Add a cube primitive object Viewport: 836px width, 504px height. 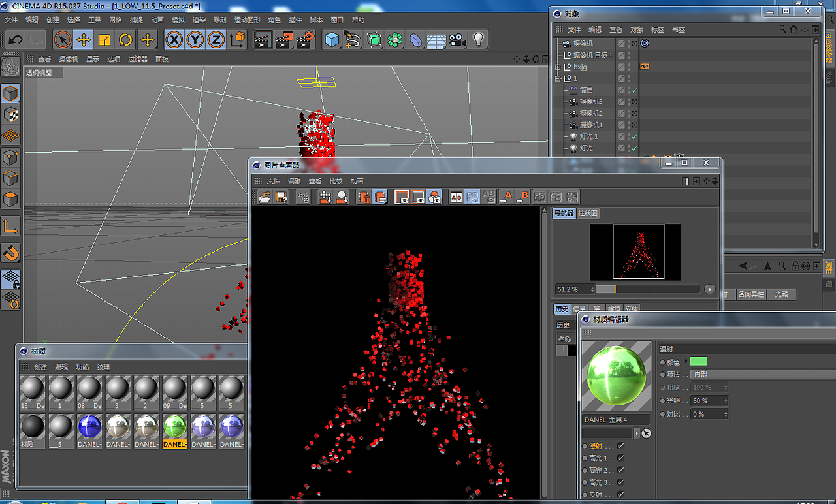pos(332,40)
